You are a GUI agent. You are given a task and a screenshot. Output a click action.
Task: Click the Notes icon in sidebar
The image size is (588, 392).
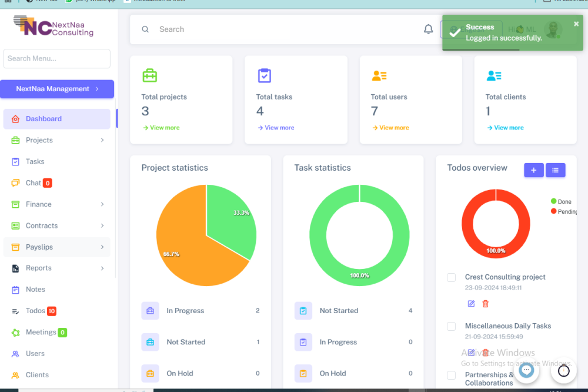point(15,290)
